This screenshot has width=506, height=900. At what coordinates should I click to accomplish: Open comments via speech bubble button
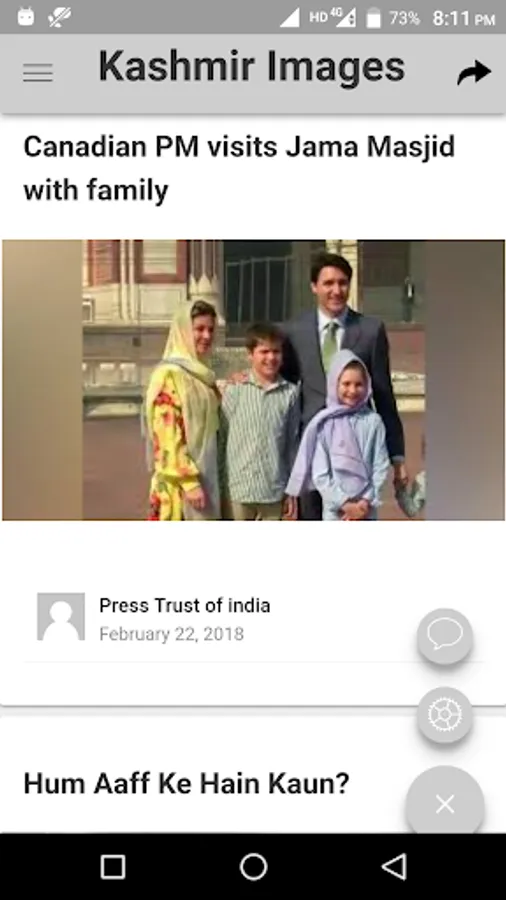point(445,637)
